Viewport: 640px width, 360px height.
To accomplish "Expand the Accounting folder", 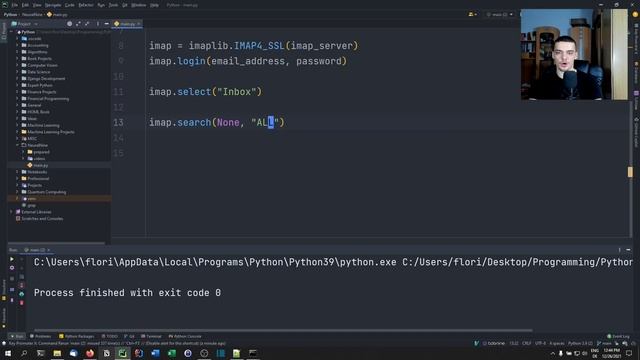I will click(x=18, y=45).
